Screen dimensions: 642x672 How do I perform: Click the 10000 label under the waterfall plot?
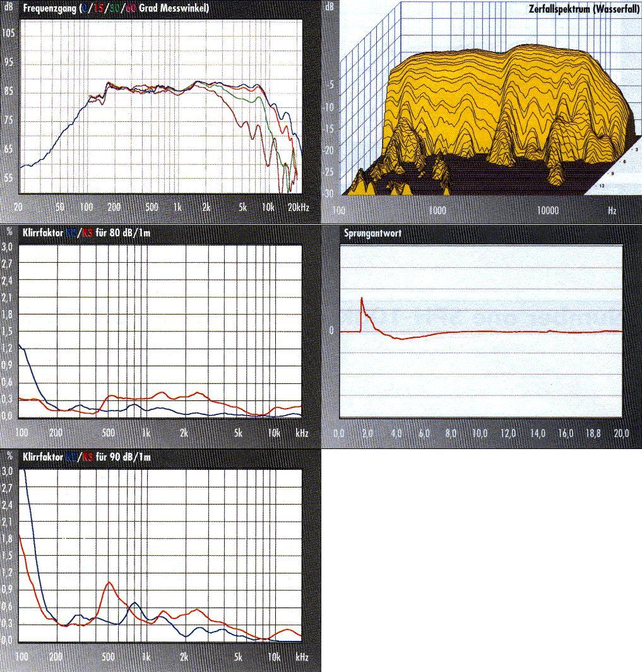click(x=548, y=210)
